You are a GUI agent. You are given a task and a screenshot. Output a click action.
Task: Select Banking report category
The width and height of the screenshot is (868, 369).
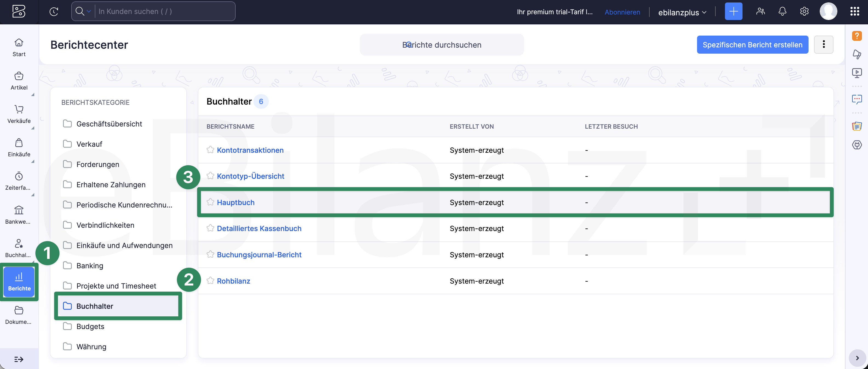pos(118,265)
